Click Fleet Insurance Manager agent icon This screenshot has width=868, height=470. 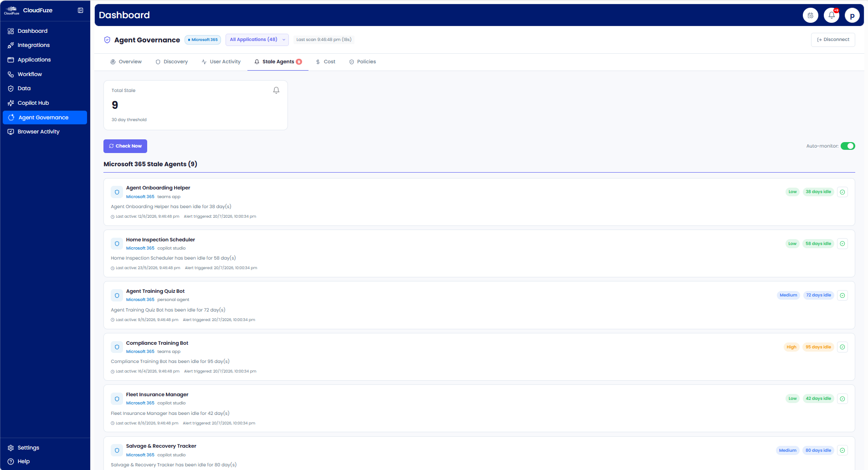[117, 399]
